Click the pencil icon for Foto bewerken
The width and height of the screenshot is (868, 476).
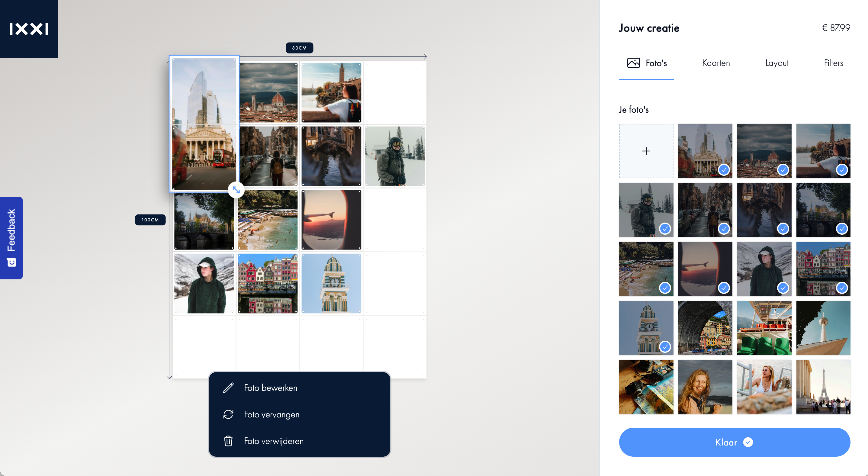coord(228,388)
